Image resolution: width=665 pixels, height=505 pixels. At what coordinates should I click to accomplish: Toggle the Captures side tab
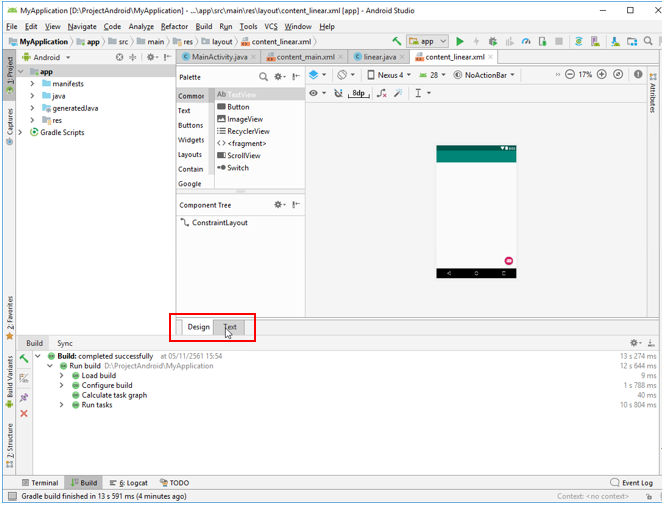click(x=9, y=126)
